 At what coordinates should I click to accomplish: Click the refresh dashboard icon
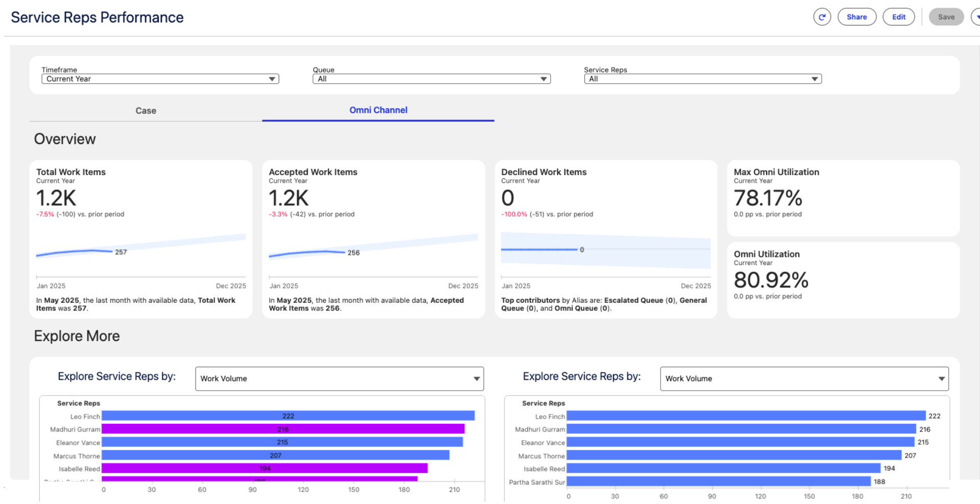[x=822, y=17]
